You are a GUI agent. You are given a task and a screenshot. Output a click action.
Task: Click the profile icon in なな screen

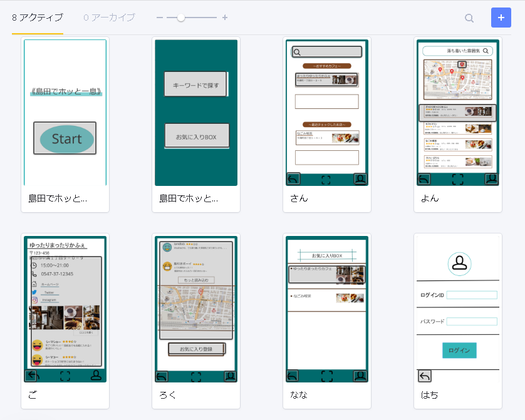click(360, 376)
